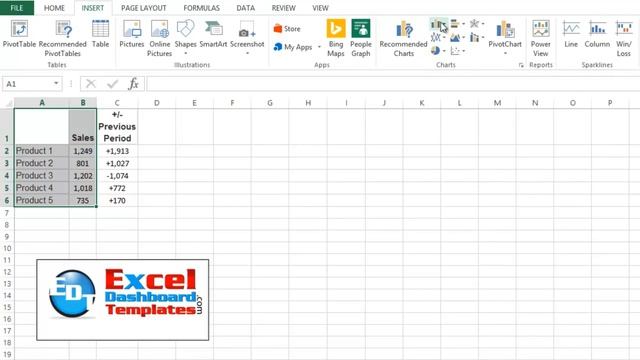Launch People Graph app
Viewport: 640px width, 360px height.
pos(361,38)
